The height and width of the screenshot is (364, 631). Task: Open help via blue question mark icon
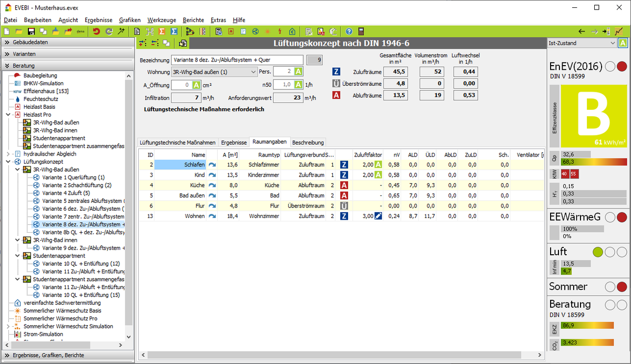(349, 32)
